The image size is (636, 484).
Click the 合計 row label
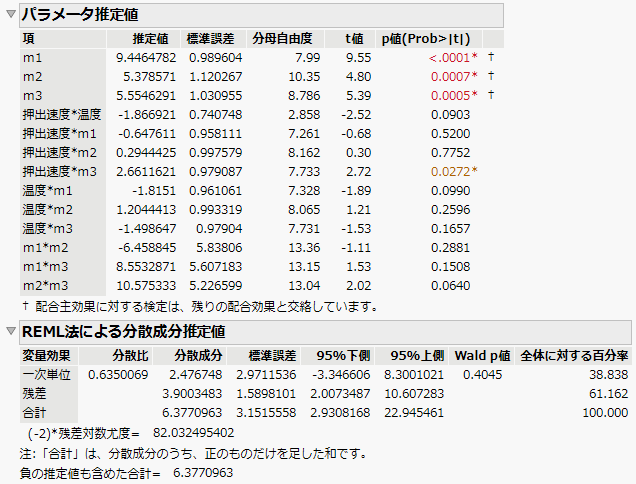point(34,413)
